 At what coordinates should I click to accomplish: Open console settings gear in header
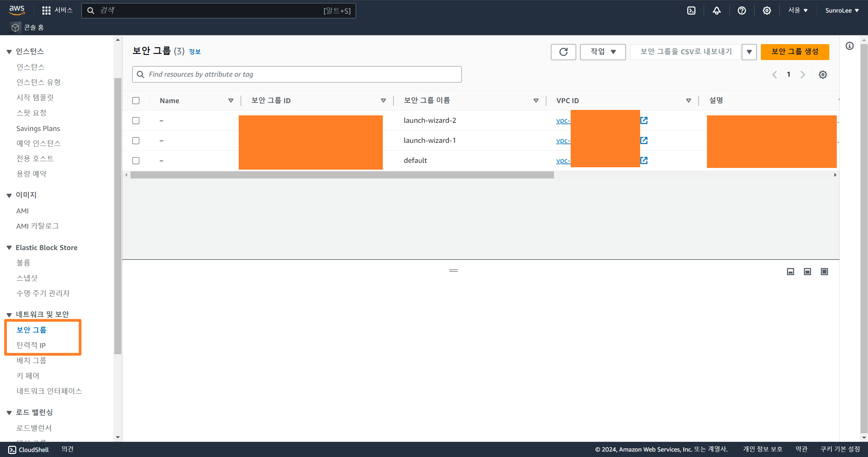[767, 11]
